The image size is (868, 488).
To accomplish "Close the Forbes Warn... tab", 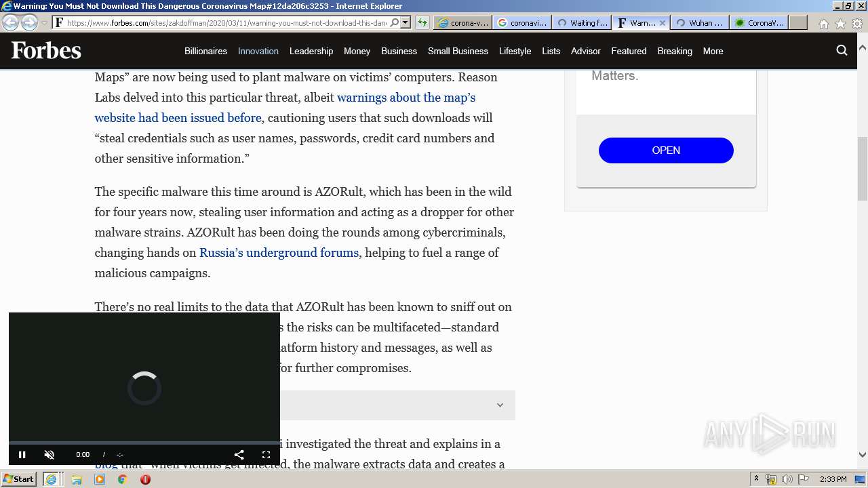I will [x=663, y=22].
